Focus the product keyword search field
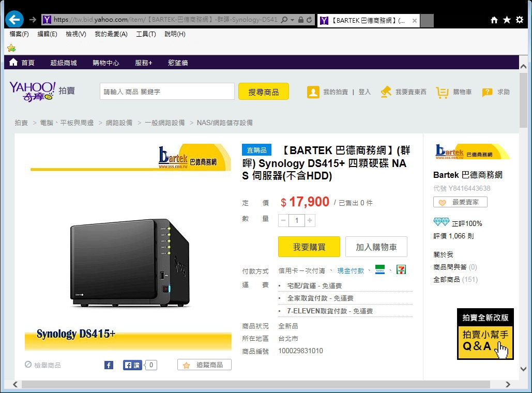 click(x=167, y=92)
